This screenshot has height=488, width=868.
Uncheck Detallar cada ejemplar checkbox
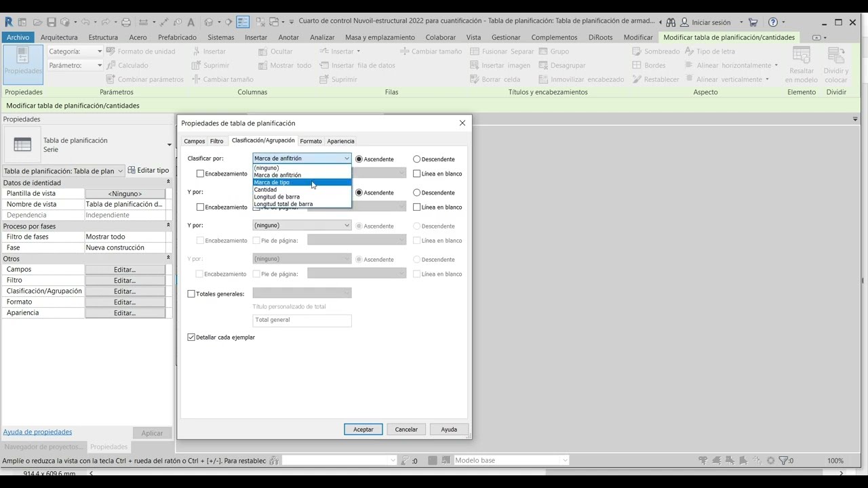(x=191, y=337)
